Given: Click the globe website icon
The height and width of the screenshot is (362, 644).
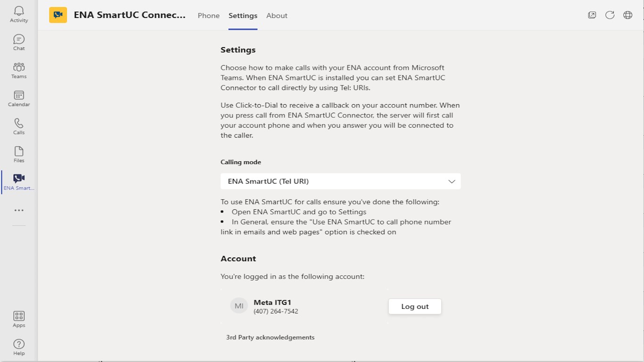Looking at the screenshot, I should click(x=628, y=15).
